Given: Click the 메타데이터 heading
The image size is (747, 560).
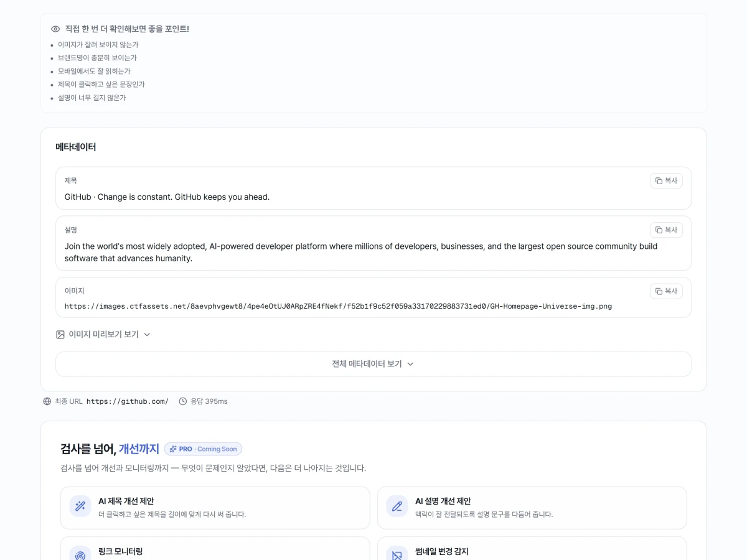Looking at the screenshot, I should 76,147.
